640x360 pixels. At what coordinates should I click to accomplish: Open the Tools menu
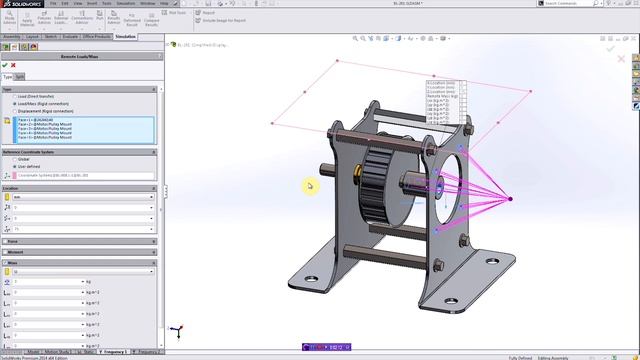(x=107, y=3)
